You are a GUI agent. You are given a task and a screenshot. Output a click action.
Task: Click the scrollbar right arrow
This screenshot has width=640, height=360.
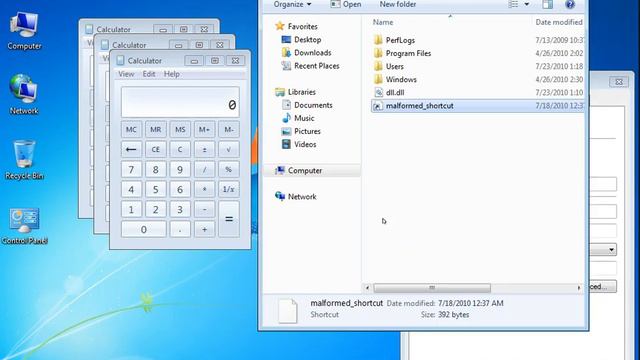pos(579,288)
